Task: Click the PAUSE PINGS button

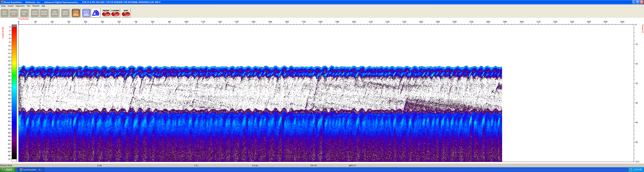Action: [x=44, y=13]
